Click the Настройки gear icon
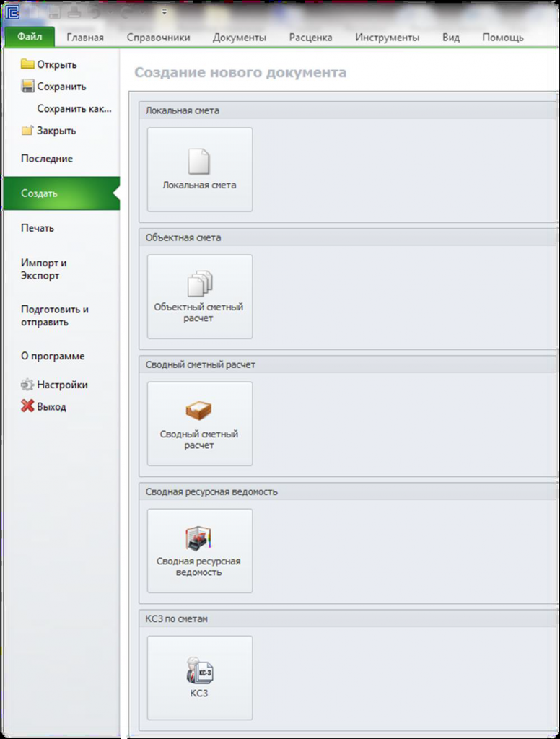560x739 pixels. pyautogui.click(x=27, y=385)
